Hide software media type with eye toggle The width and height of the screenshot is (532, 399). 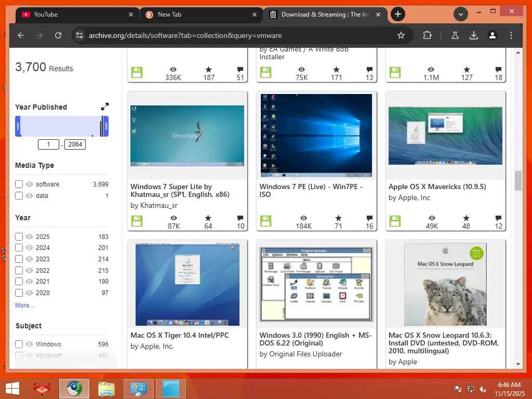[x=30, y=184]
